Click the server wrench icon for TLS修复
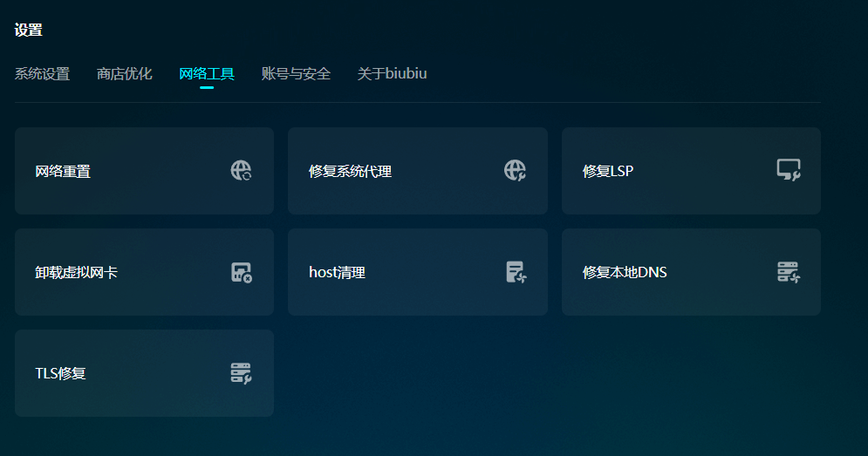The width and height of the screenshot is (868, 456). (242, 373)
